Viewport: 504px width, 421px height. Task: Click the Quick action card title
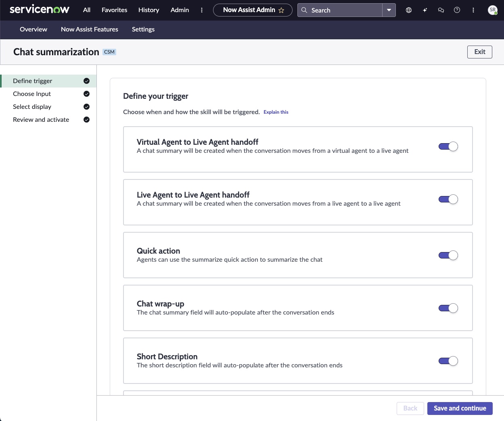pyautogui.click(x=159, y=251)
